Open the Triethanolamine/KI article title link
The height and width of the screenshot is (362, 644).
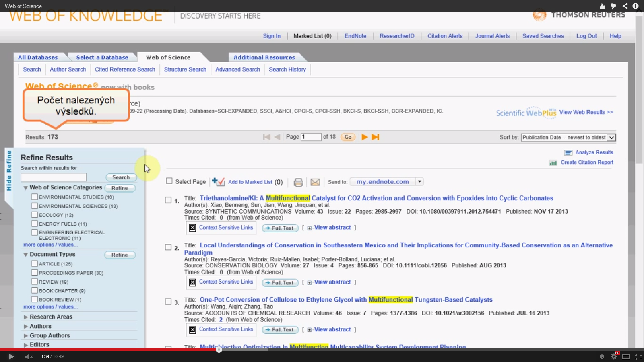coord(376,198)
